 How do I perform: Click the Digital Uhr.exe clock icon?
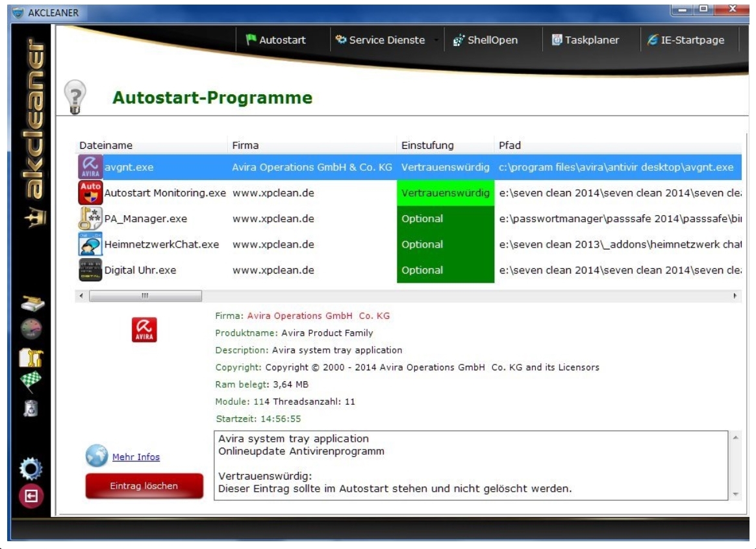coord(90,270)
